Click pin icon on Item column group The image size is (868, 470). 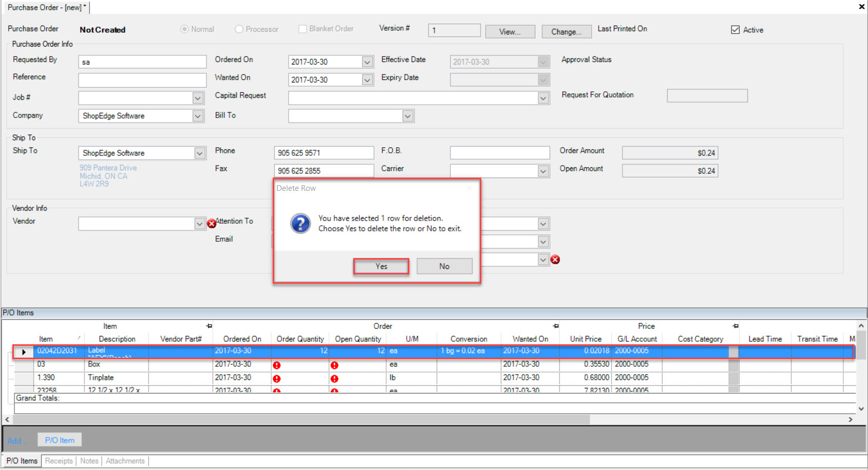(x=209, y=326)
